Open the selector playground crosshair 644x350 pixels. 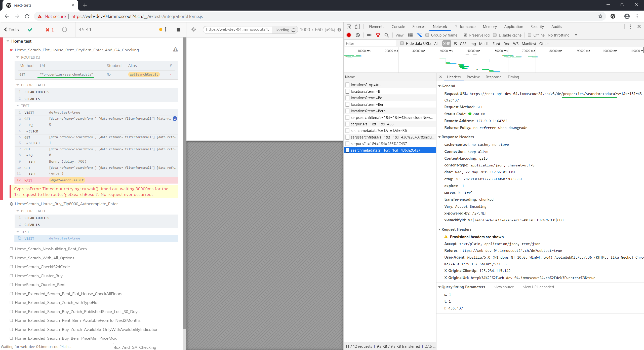194,29
